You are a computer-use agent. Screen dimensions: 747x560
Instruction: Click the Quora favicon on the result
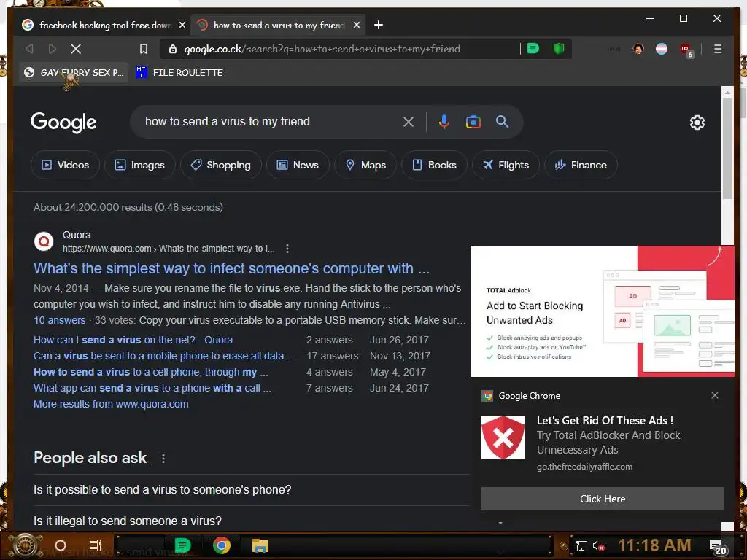43,241
